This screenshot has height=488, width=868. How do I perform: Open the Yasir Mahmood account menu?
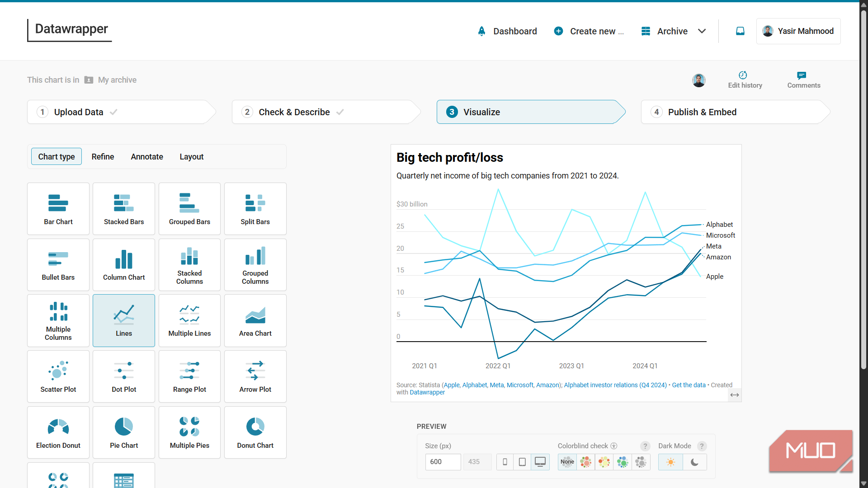[x=798, y=31]
